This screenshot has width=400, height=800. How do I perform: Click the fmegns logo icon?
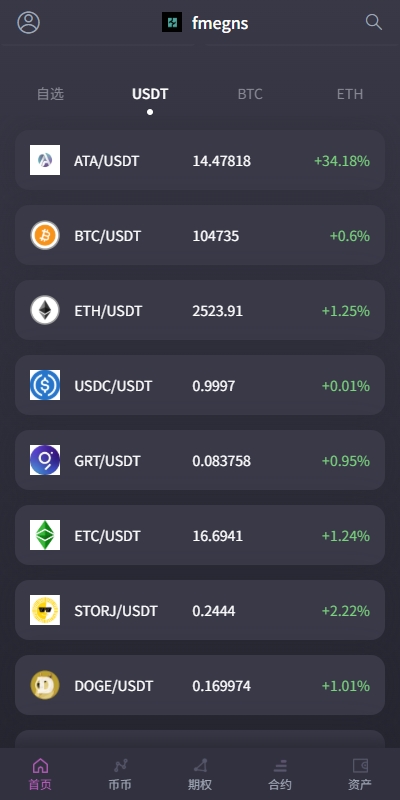pos(172,22)
